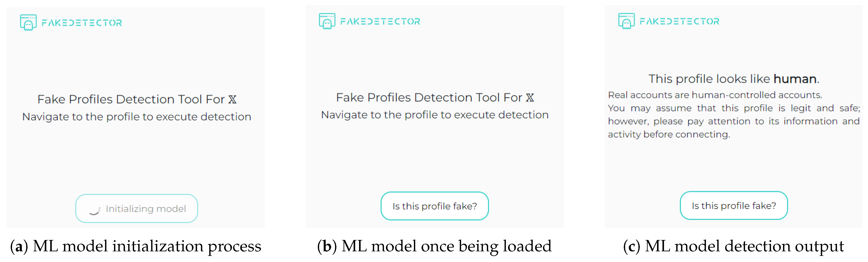
Task: Click the FAKEDETECTOR wordmark in the right panel
Action: coord(679,22)
